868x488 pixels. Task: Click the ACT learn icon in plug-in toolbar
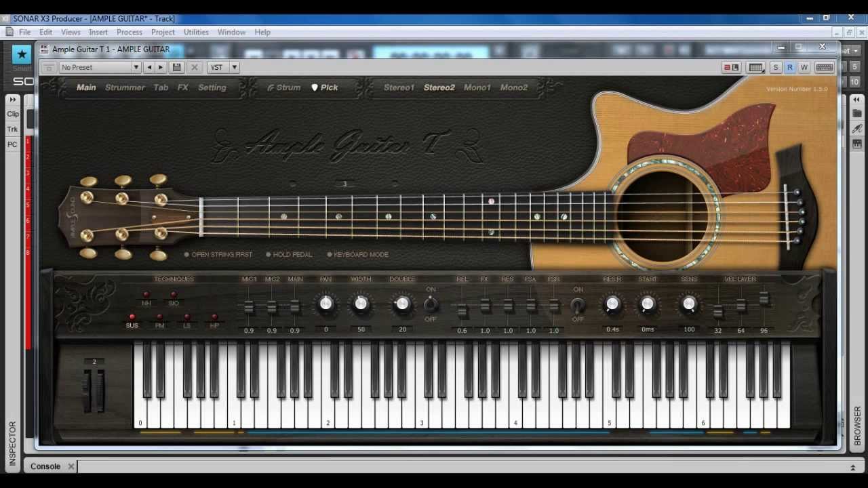(x=731, y=67)
